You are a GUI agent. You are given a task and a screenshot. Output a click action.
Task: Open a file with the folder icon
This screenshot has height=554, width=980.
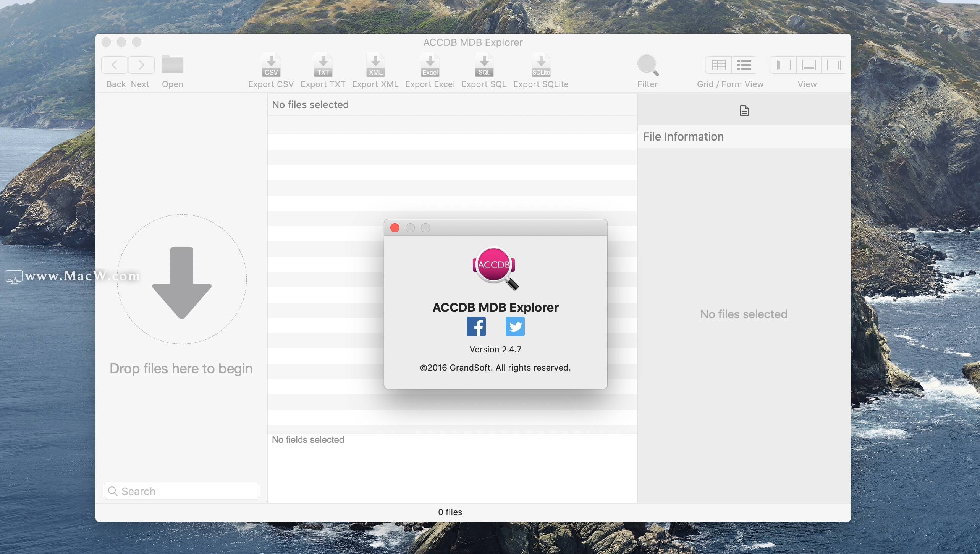(173, 64)
